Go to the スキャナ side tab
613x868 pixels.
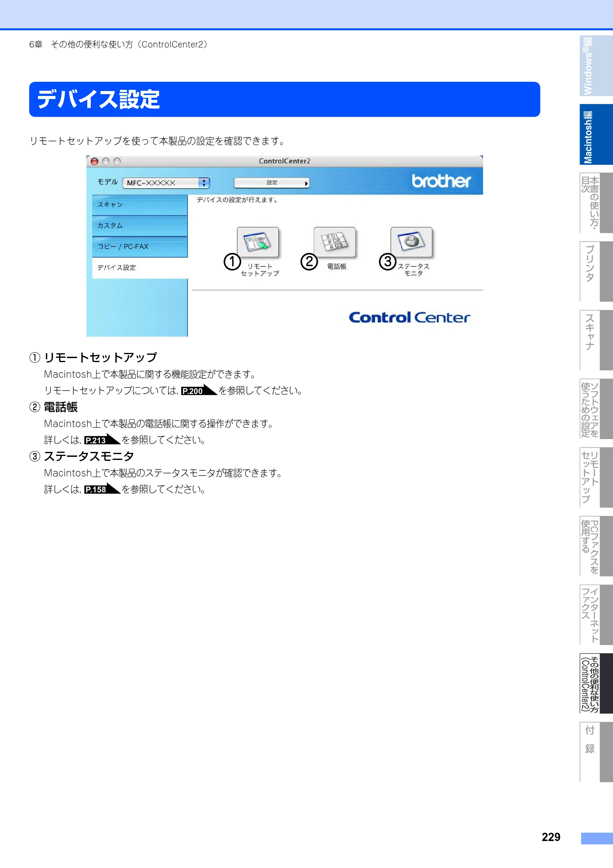[596, 340]
